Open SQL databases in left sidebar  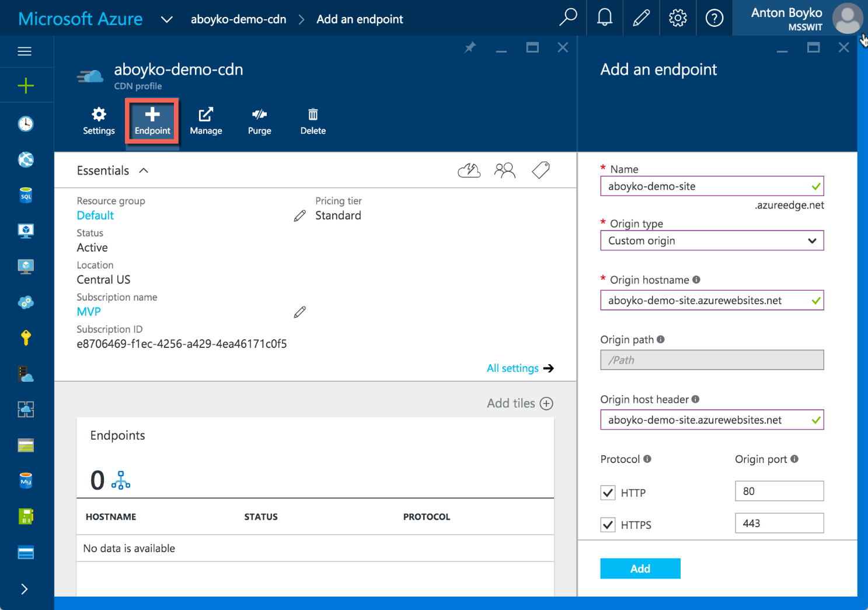click(26, 196)
